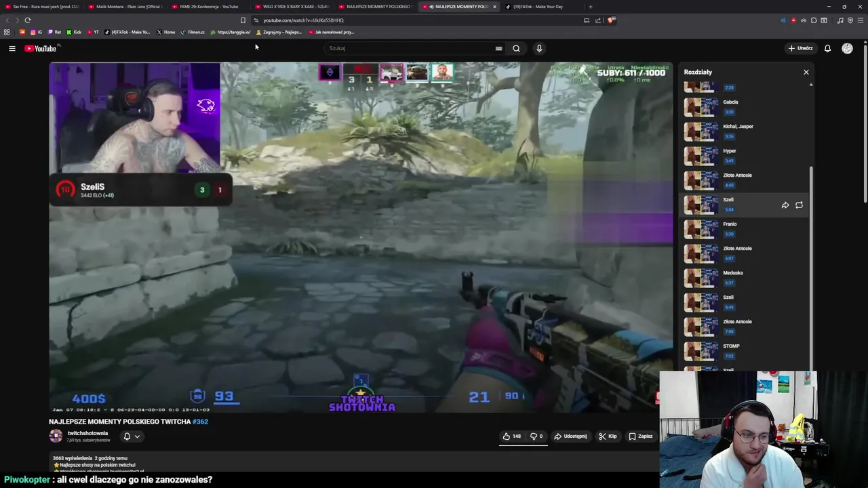Open the twitchshotownia channel name link

(87, 433)
